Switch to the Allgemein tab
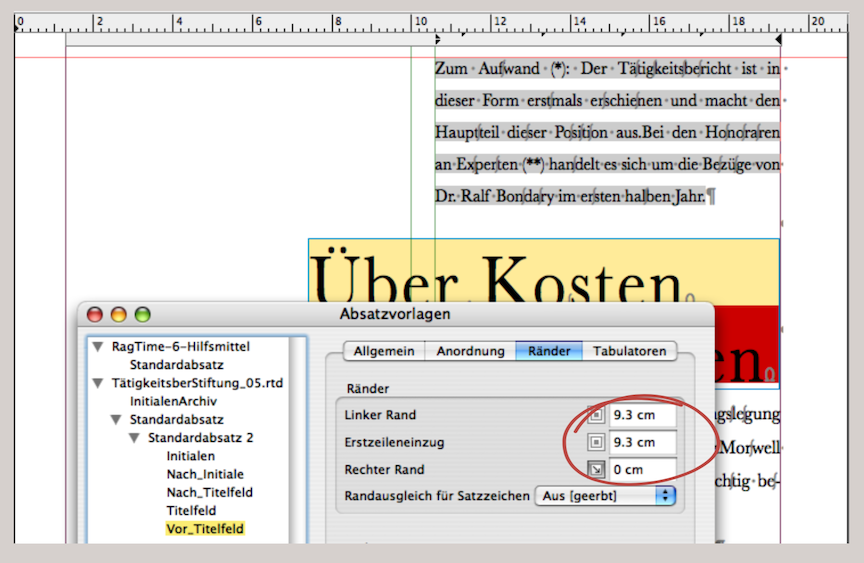This screenshot has height=563, width=864. 383,351
